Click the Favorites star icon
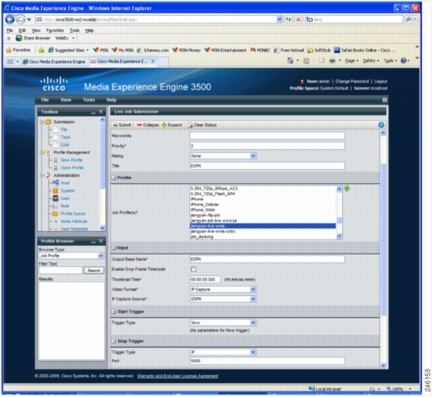433x397 pixels. tap(9, 50)
